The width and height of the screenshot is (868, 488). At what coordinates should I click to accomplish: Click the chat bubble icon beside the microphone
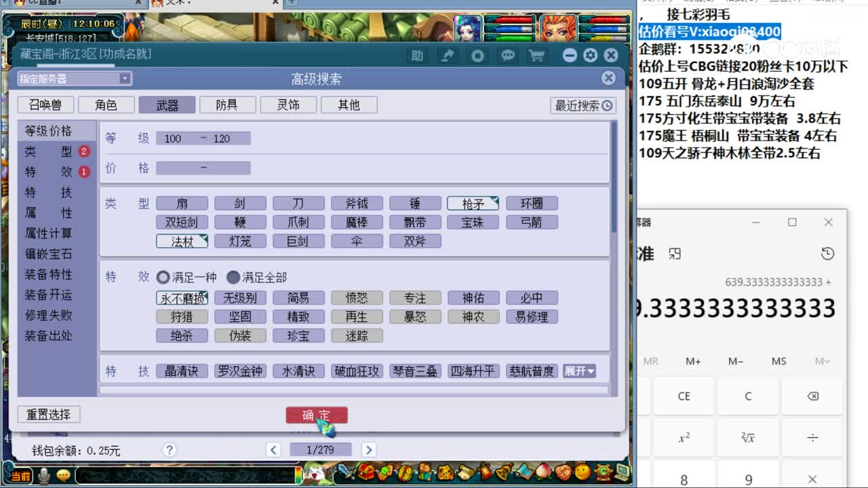[64, 476]
